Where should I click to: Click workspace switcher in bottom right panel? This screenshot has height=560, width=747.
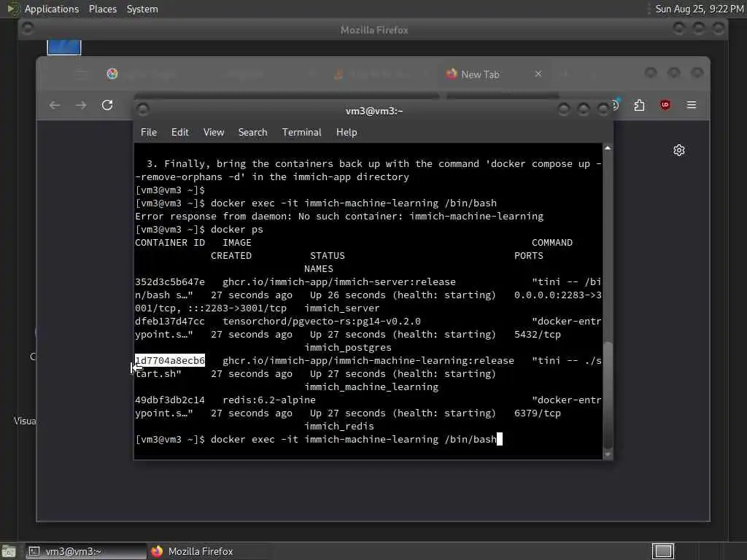663,551
